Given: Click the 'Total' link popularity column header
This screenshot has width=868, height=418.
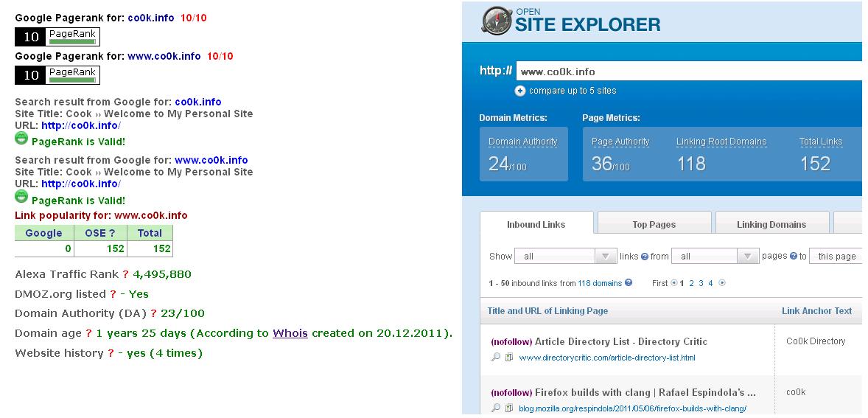Looking at the screenshot, I should click(x=150, y=233).
